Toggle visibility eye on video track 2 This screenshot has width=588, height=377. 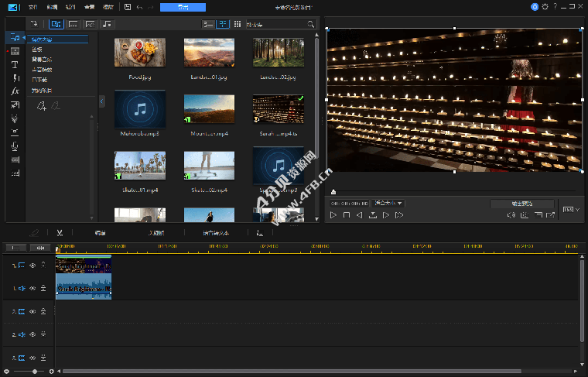click(32, 311)
